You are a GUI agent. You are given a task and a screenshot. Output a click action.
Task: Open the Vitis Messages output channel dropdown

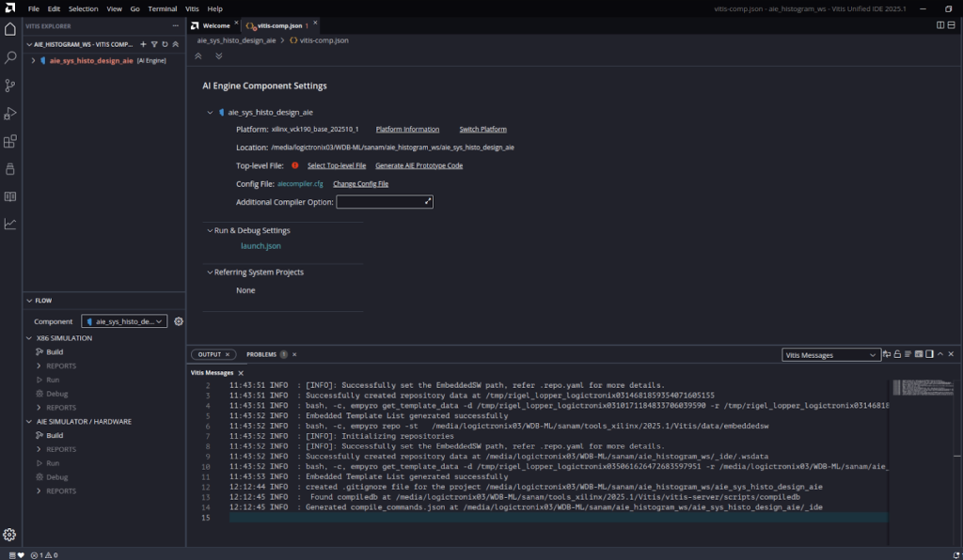pos(831,355)
